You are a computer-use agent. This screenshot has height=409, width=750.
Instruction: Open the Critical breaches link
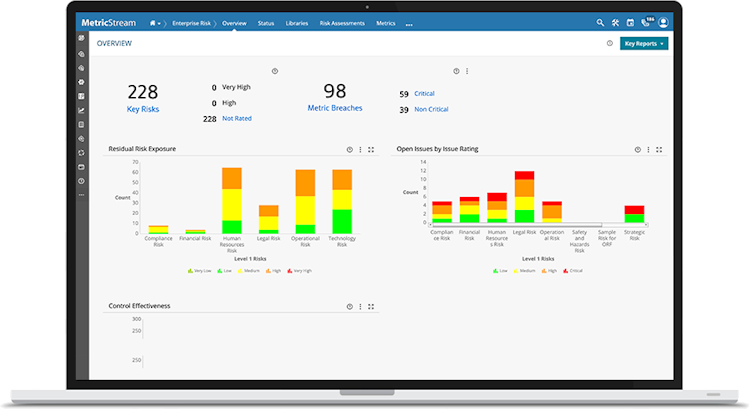(x=424, y=93)
